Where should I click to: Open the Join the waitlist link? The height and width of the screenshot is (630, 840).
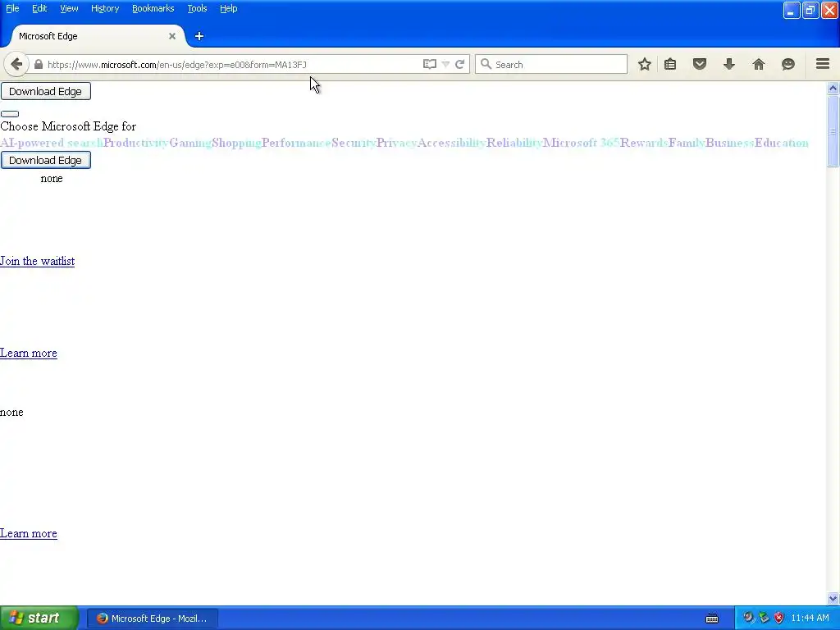tap(37, 261)
